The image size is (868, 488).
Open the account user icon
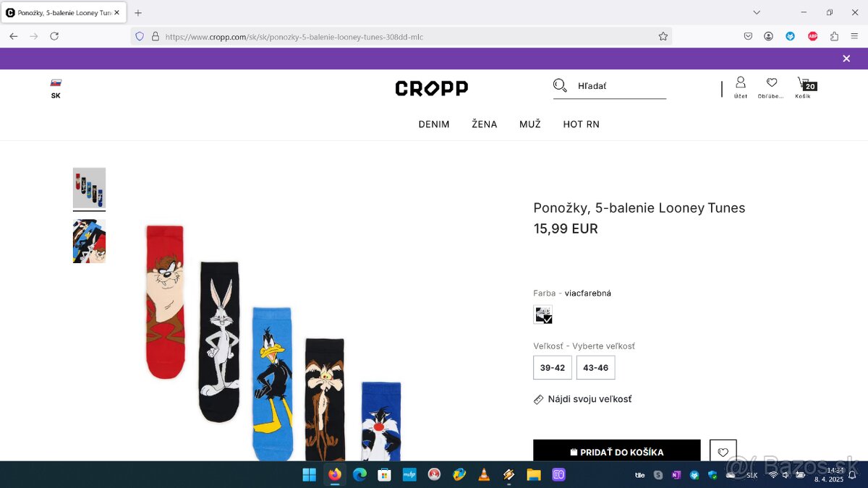coord(741,82)
